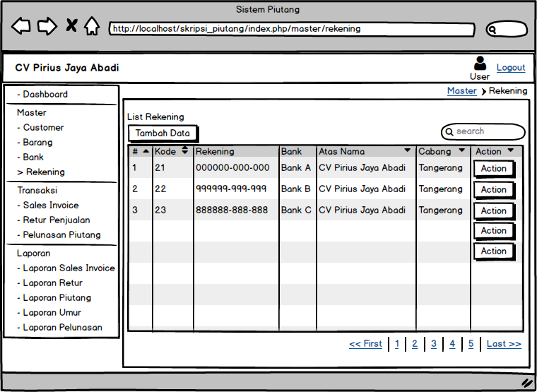Click the browser search box at top right

tap(507, 29)
